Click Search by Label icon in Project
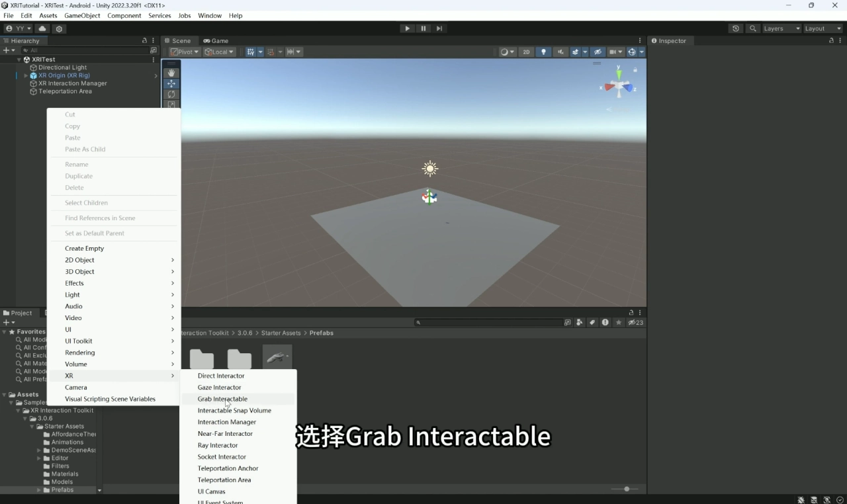 [592, 323]
